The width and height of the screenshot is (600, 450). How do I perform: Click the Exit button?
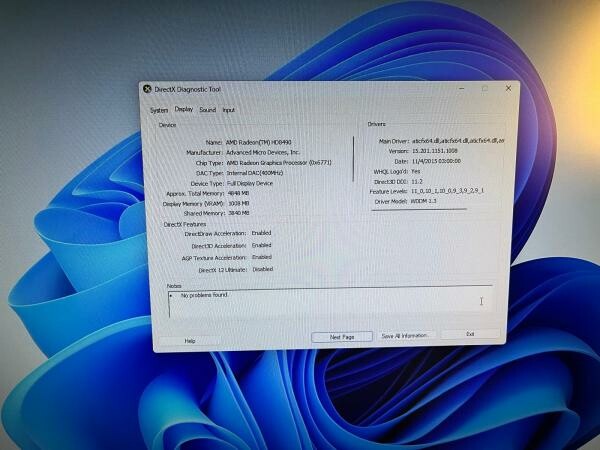tap(470, 334)
